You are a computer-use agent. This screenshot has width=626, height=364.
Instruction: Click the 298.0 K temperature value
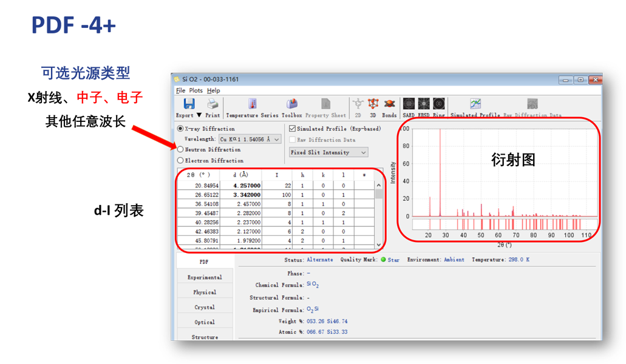(x=519, y=260)
